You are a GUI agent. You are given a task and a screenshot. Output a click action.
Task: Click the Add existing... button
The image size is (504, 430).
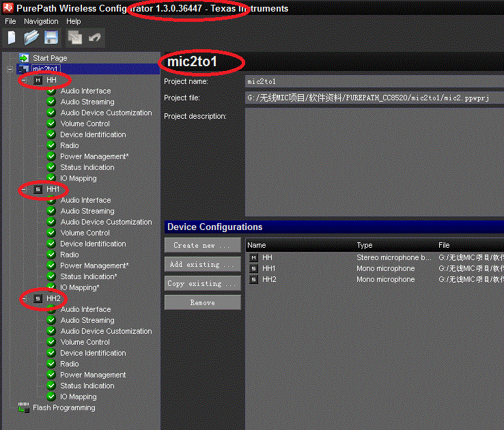203,264
